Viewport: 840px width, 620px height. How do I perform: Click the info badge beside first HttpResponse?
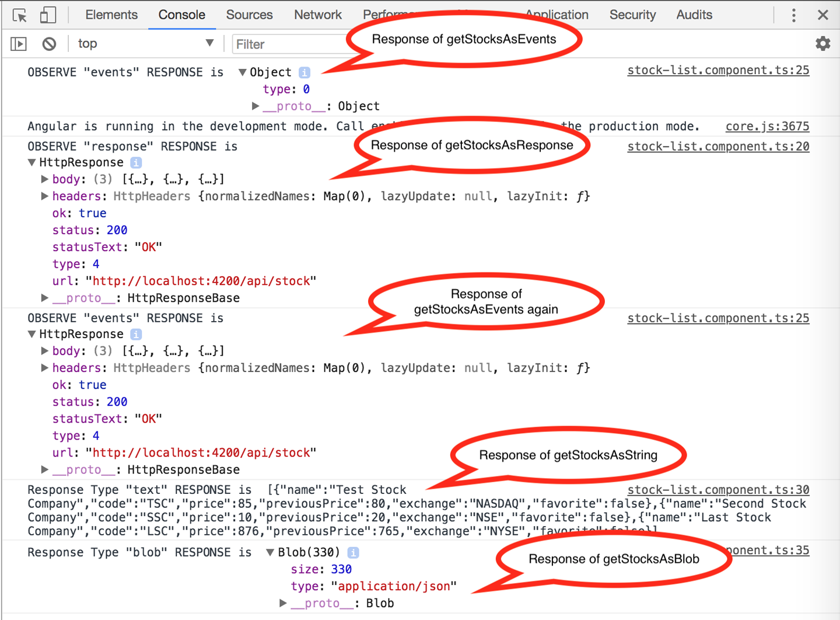(x=136, y=162)
